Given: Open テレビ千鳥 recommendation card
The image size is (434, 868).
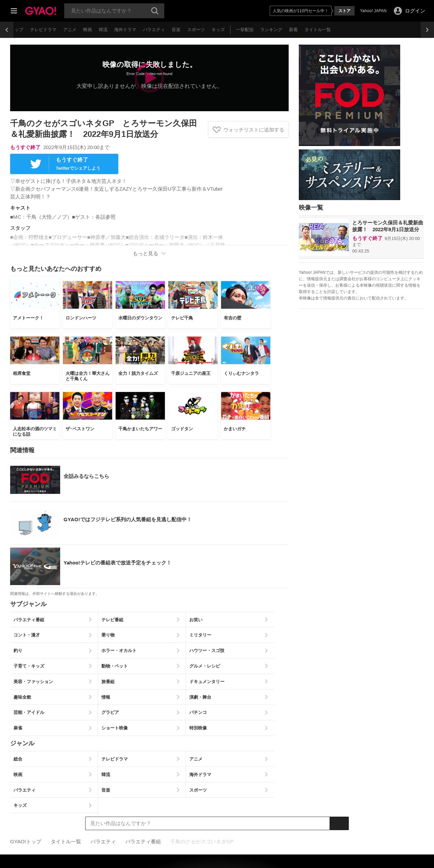Looking at the screenshot, I should (193, 303).
